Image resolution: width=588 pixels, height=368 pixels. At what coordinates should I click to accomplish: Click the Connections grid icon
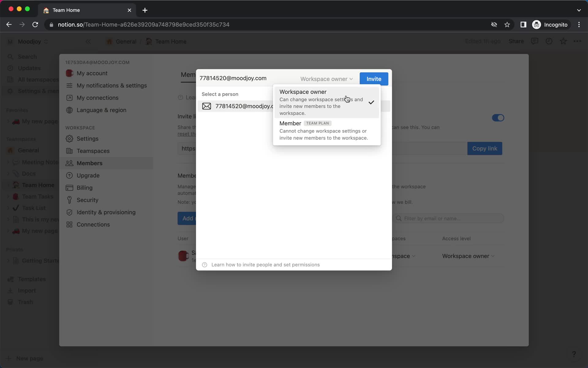[x=70, y=224]
